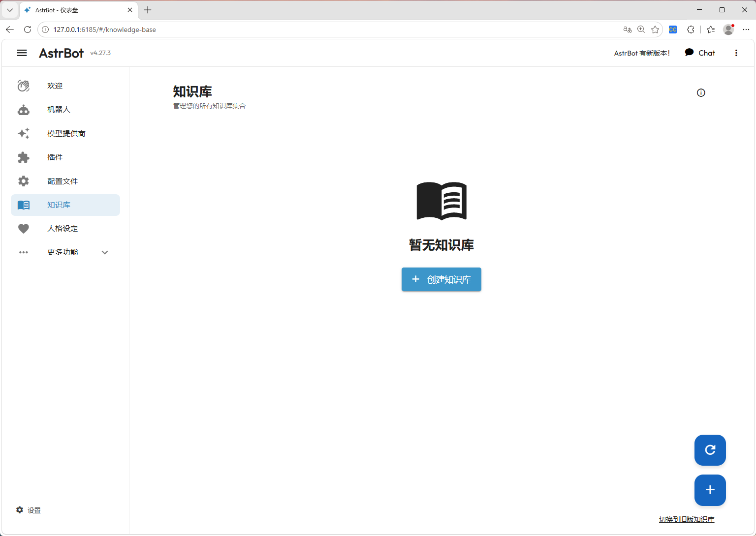Click the robot icon in sidebar
The width and height of the screenshot is (756, 536).
pos(24,110)
